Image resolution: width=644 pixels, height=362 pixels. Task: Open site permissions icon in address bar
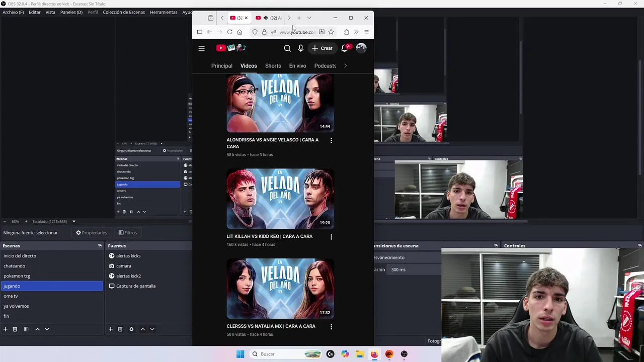[x=274, y=32]
